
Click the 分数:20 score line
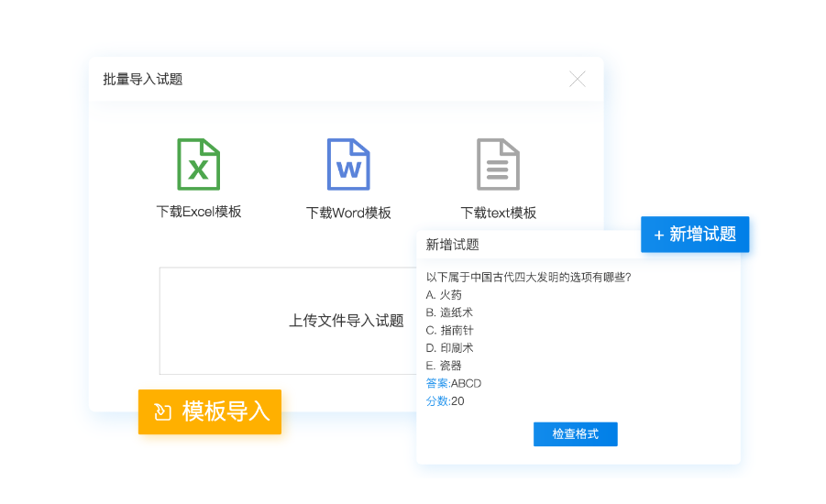point(446,401)
